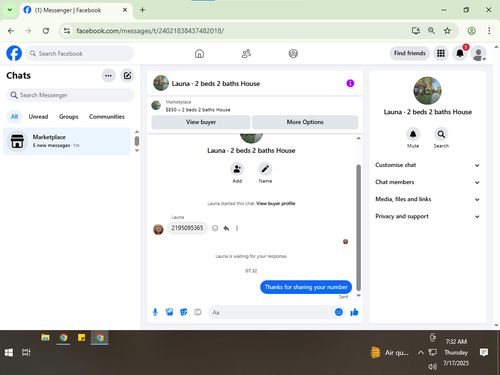The height and width of the screenshot is (375, 500).
Task: Show hidden system tray icons
Action: pyautogui.click(x=421, y=352)
